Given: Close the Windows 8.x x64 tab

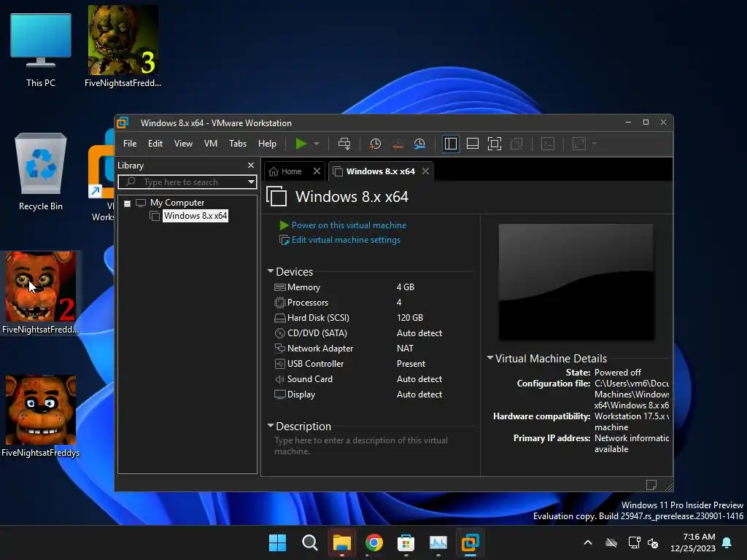Looking at the screenshot, I should tap(425, 171).
